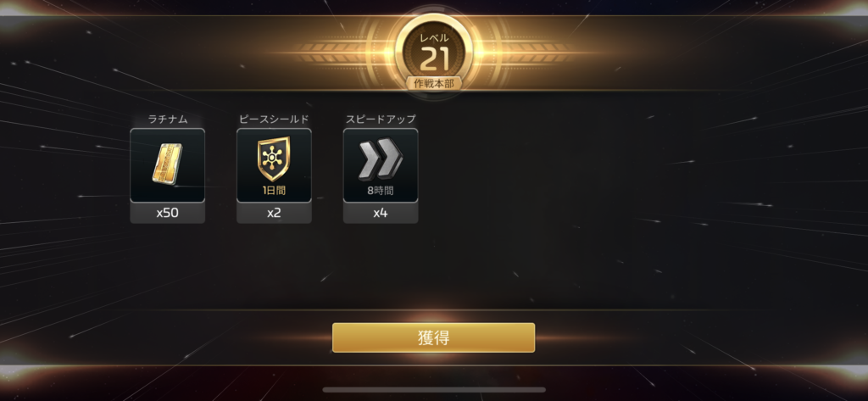Click the スピードアップ reward label
Viewport: 868px width, 401px height.
click(381, 119)
